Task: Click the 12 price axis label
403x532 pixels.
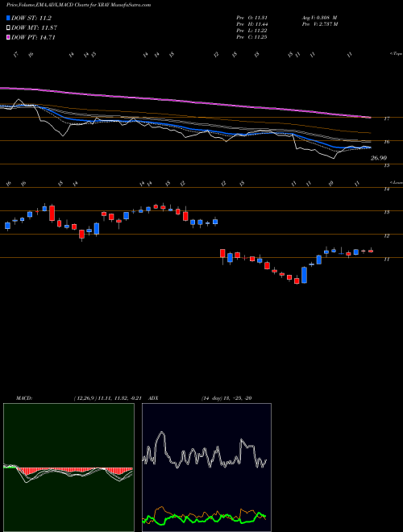Action: (x=386, y=236)
